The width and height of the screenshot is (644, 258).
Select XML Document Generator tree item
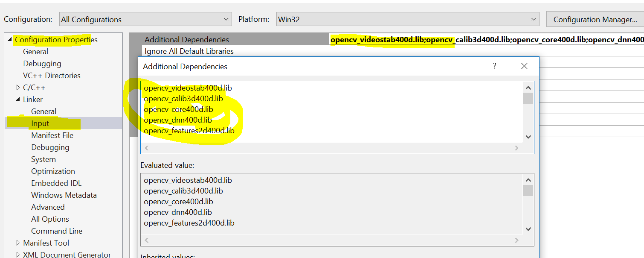coord(67,255)
